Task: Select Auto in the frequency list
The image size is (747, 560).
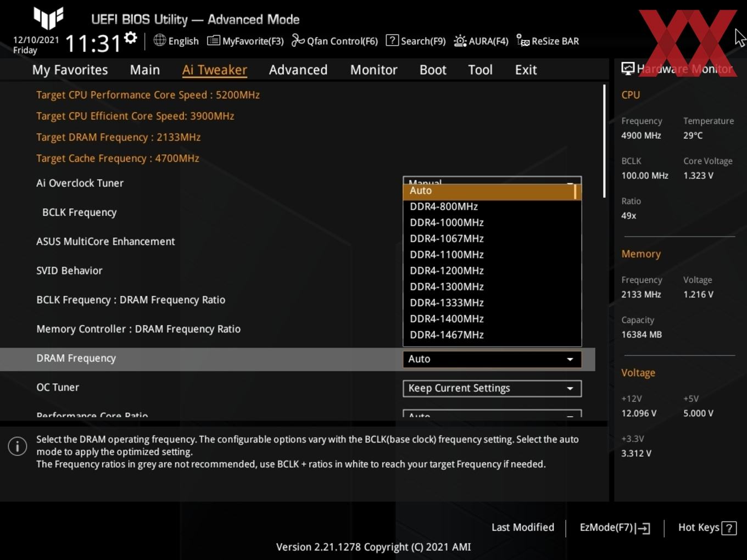Action: pos(492,191)
